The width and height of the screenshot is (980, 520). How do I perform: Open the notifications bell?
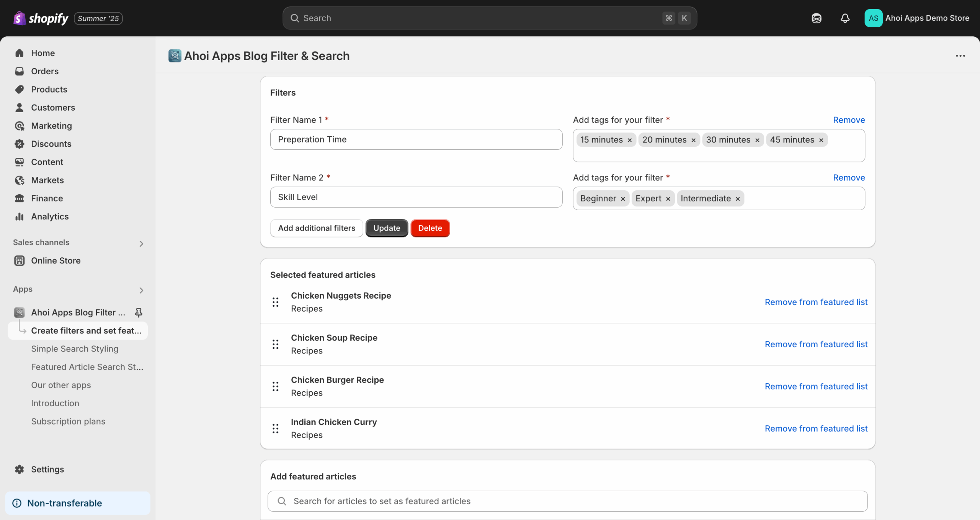point(845,18)
